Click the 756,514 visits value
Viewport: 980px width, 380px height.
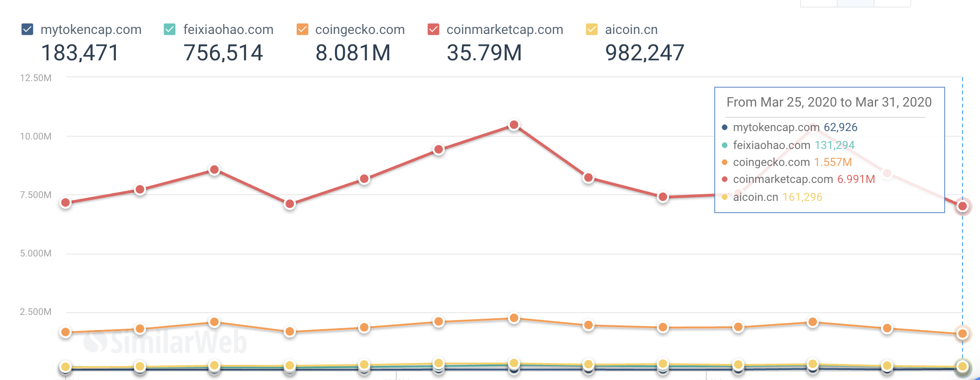pyautogui.click(x=223, y=53)
